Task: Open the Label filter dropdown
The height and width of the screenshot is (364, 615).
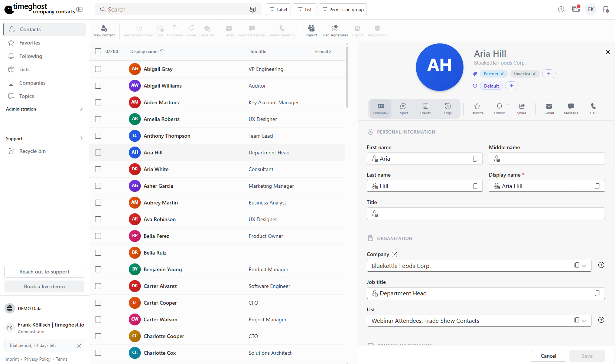Action: 278,9
